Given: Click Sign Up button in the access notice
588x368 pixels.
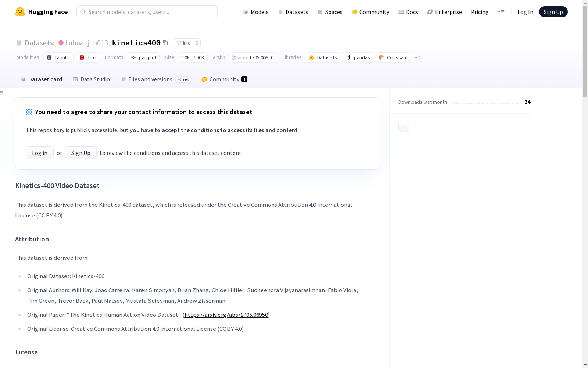Looking at the screenshot, I should tap(81, 153).
